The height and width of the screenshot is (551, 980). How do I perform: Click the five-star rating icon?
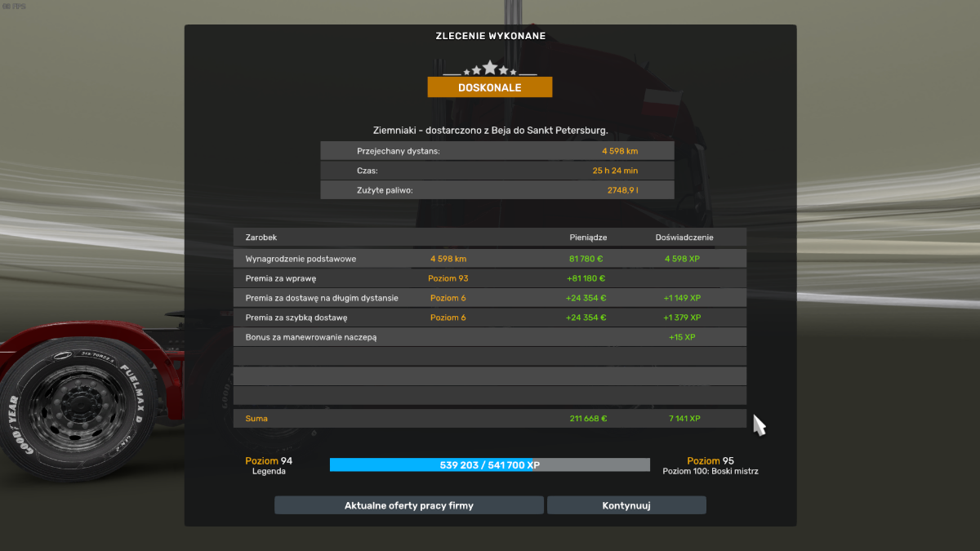coord(489,69)
